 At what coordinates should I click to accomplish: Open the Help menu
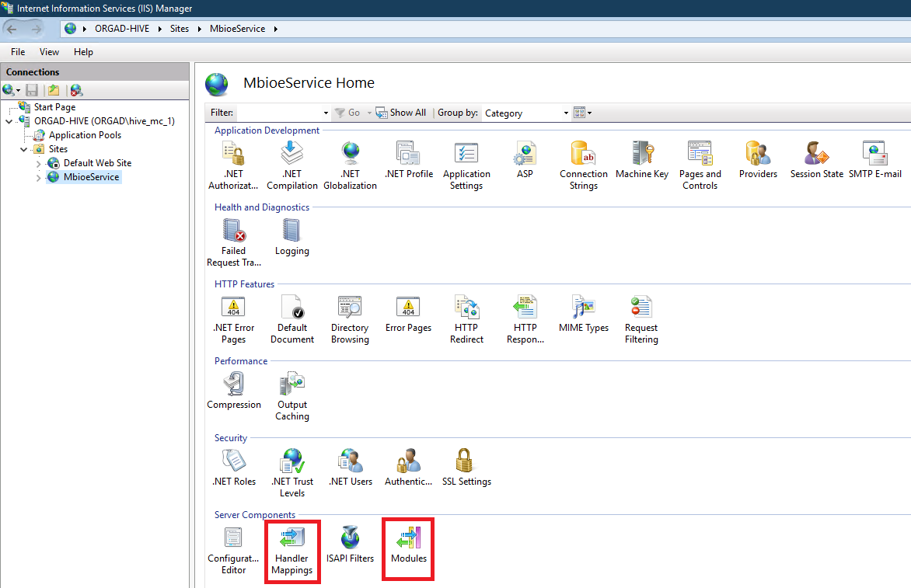[83, 52]
